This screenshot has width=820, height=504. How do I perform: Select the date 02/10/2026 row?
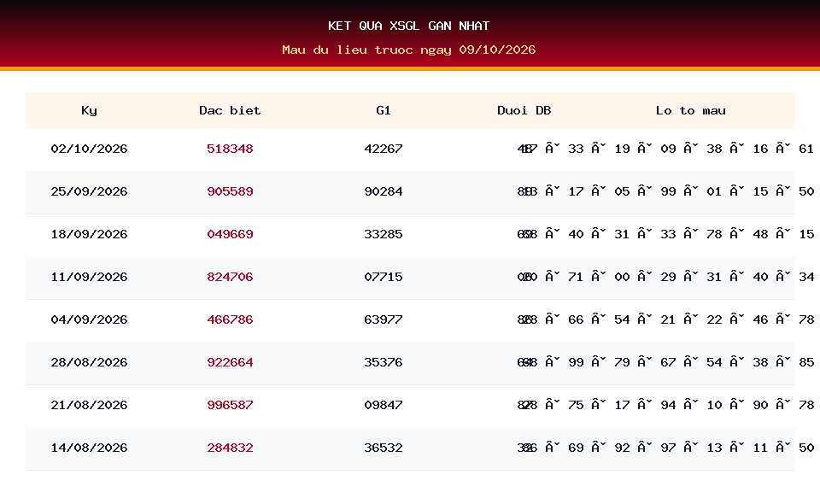pos(410,149)
